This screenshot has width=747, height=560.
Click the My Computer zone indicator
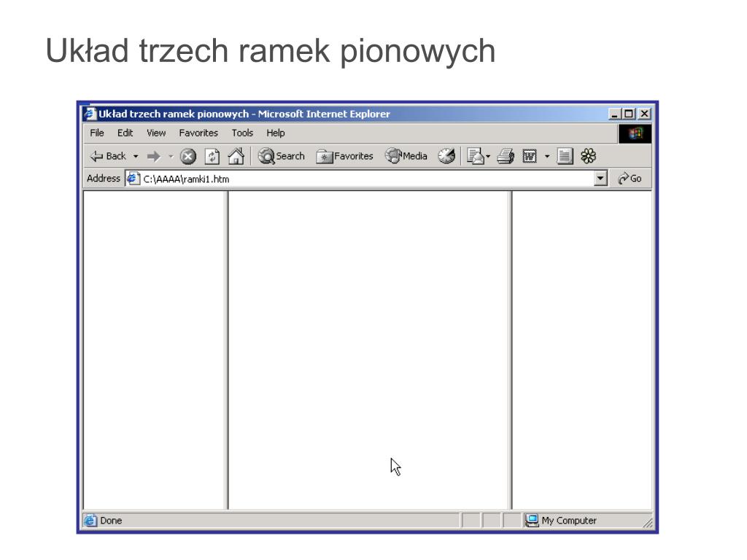tap(561, 521)
